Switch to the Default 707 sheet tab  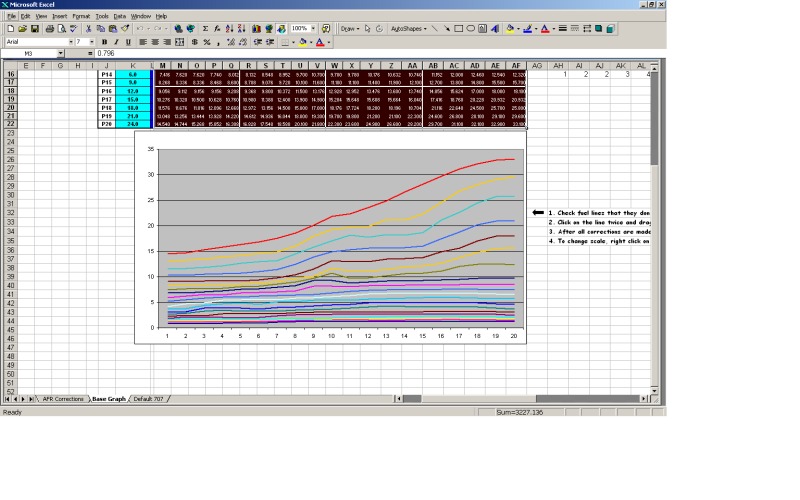[148, 399]
